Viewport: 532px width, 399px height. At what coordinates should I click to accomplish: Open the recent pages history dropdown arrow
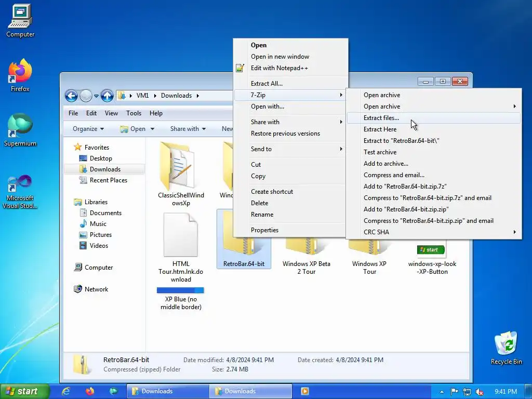point(96,96)
